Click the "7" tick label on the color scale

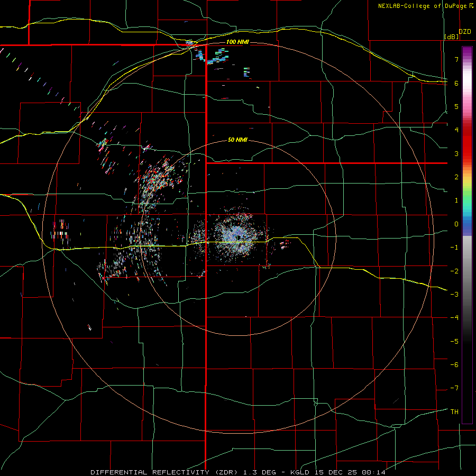pos(456,59)
